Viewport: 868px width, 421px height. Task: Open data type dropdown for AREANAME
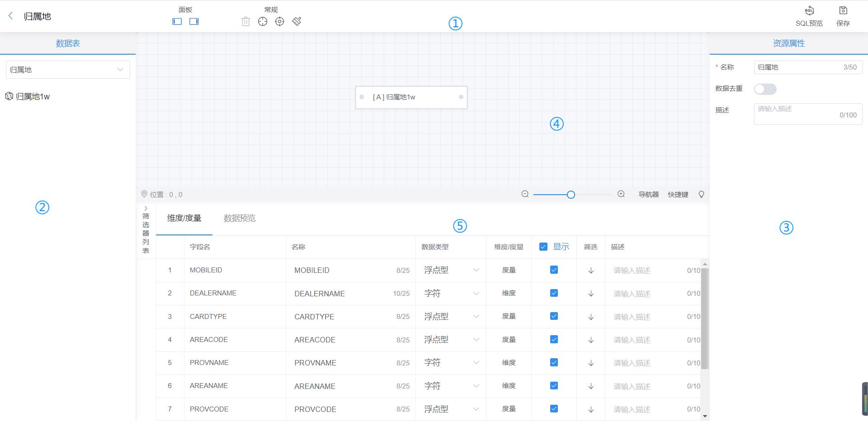[x=451, y=386]
